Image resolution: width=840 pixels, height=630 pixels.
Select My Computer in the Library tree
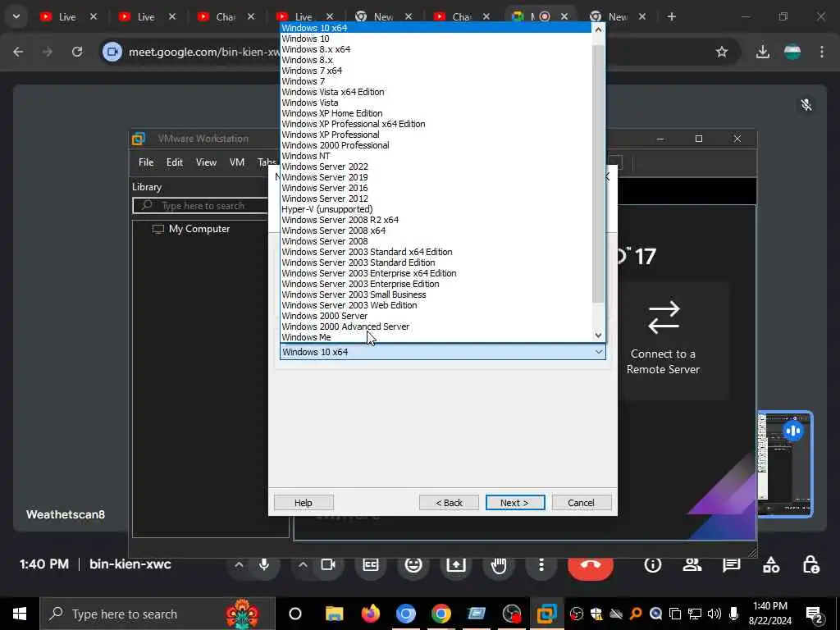(199, 229)
